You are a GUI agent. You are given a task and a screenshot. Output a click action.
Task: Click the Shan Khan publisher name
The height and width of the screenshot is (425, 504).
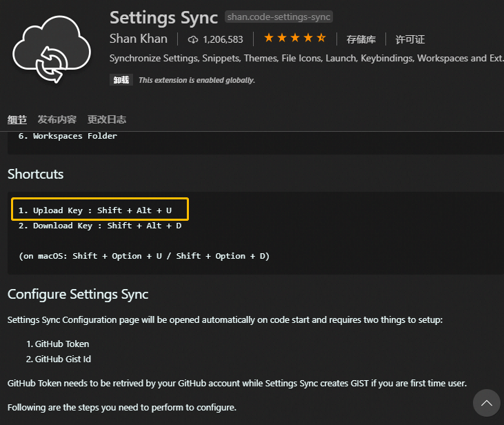point(139,39)
